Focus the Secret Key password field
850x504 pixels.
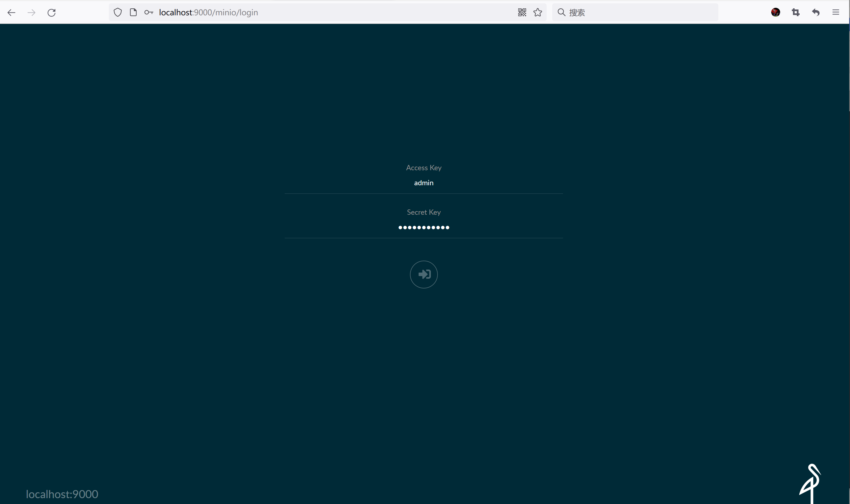(424, 228)
